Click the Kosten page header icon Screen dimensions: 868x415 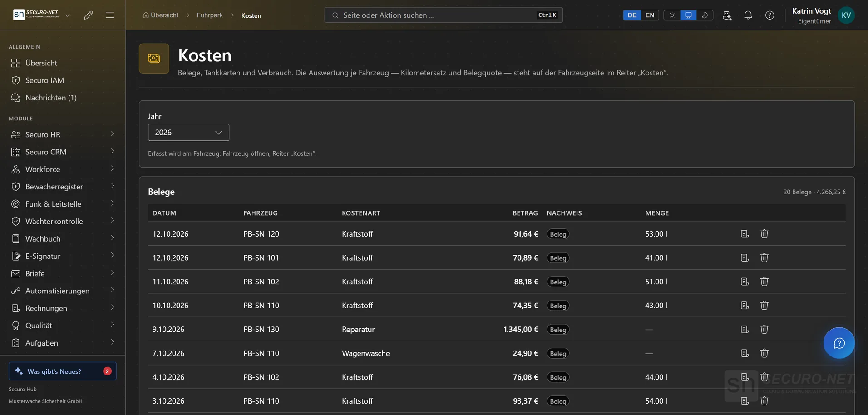(154, 59)
